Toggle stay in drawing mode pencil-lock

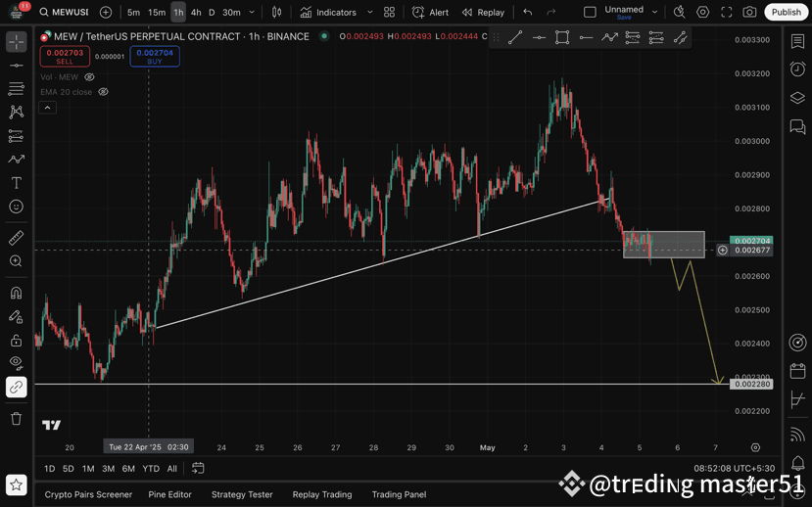point(16,316)
